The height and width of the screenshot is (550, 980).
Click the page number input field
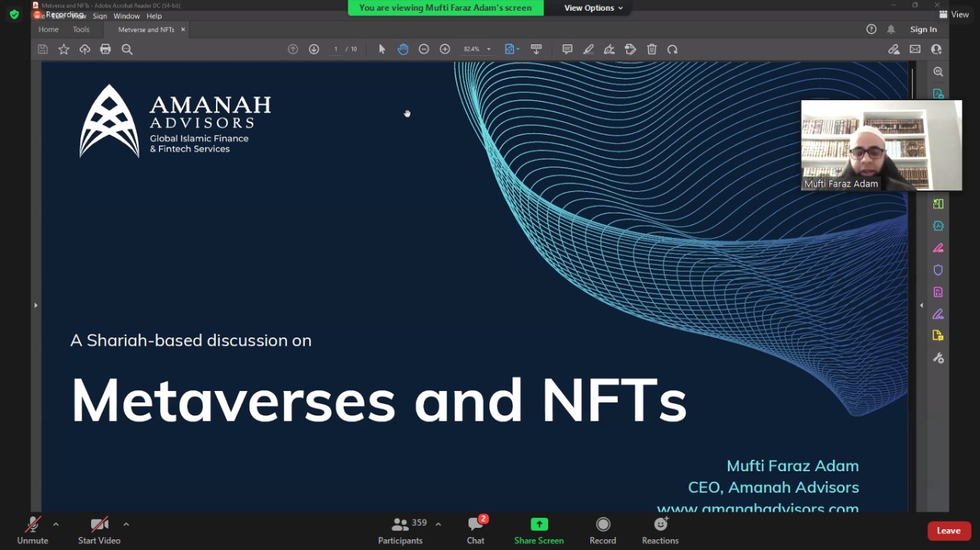point(335,49)
